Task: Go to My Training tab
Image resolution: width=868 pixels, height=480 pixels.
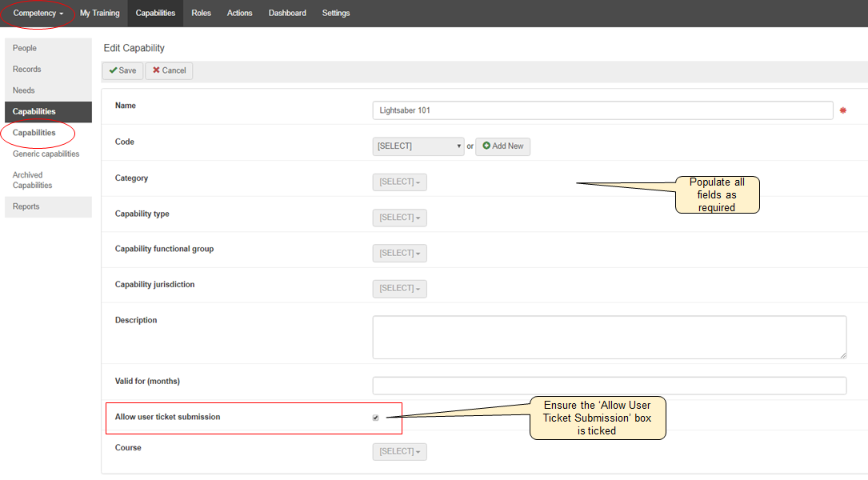Action: [99, 13]
